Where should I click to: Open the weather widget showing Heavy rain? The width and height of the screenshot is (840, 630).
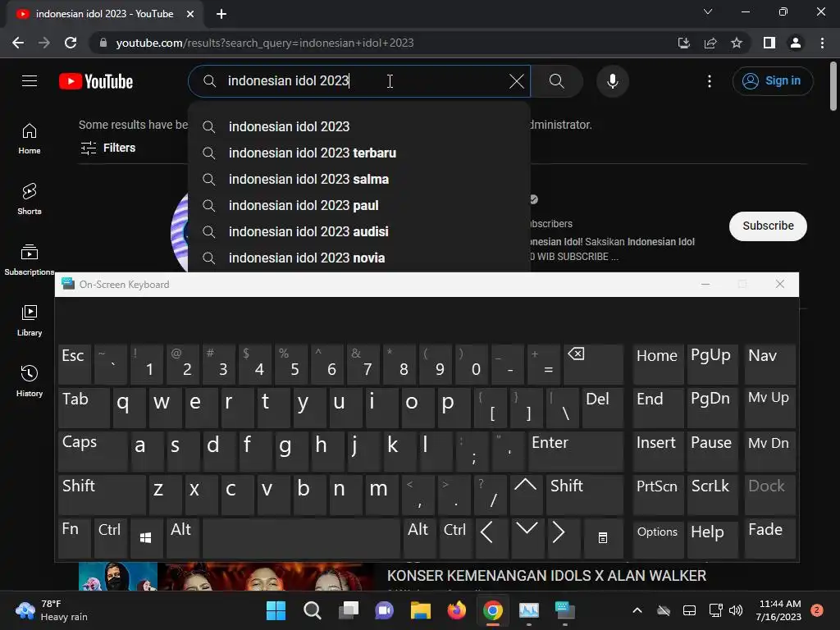52,610
